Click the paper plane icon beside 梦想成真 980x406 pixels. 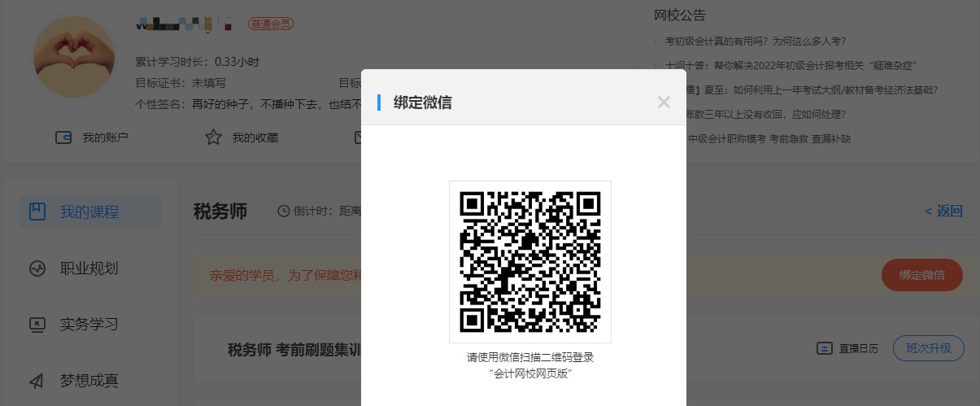[x=37, y=380]
